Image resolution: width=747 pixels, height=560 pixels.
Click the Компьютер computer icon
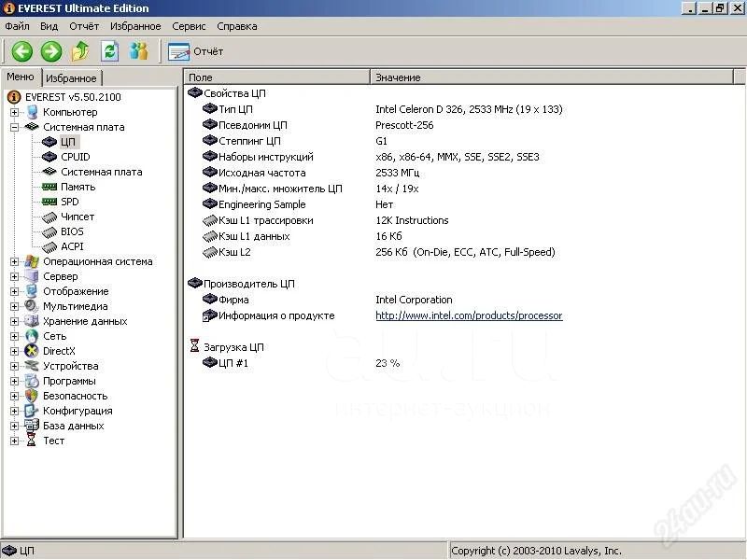coord(32,112)
